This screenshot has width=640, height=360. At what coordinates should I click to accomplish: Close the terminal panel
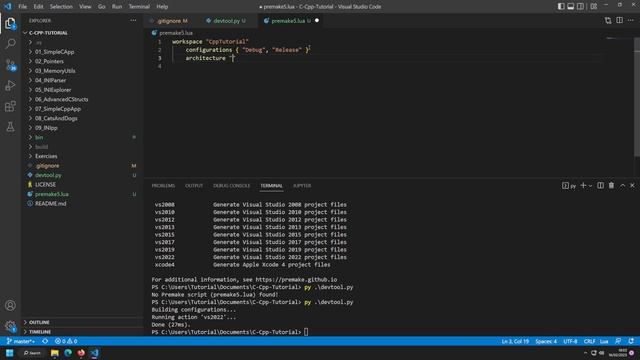click(x=632, y=186)
